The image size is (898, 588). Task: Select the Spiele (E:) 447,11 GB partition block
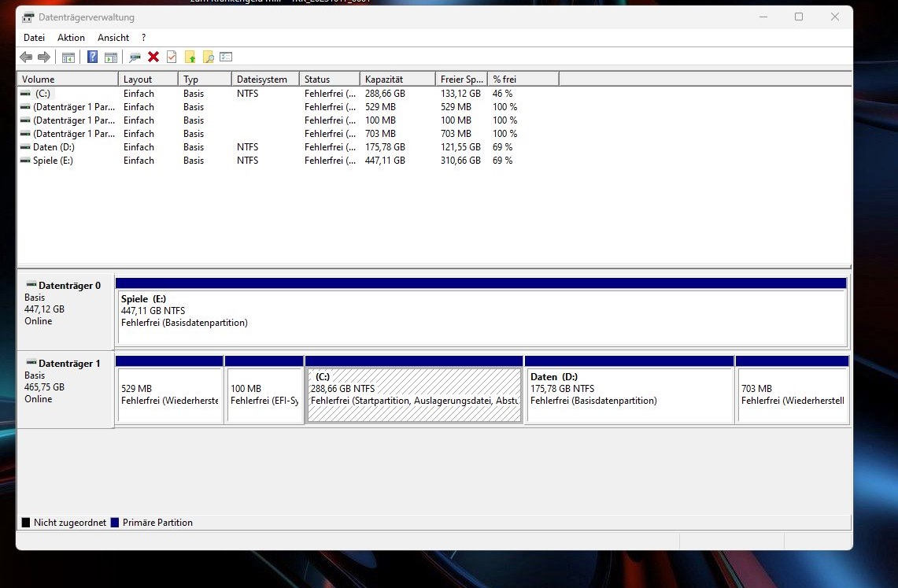481,312
